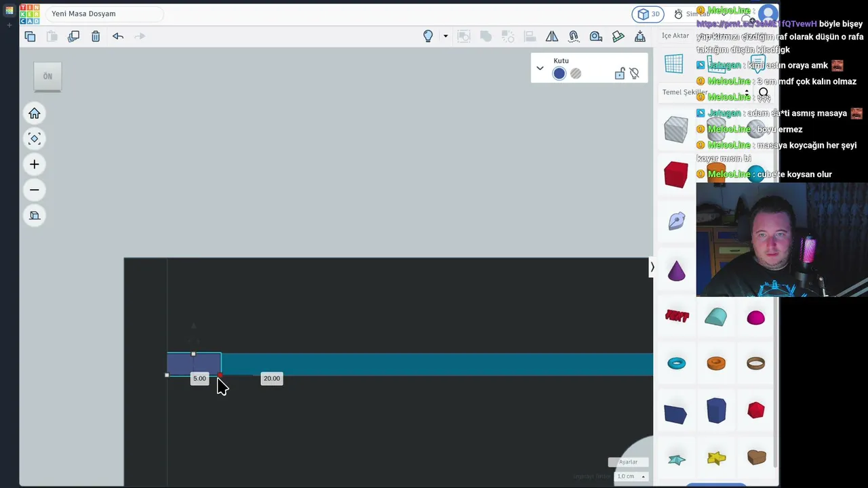Add the teal round roof shape
Viewport: 868px width, 488px height.
(716, 317)
